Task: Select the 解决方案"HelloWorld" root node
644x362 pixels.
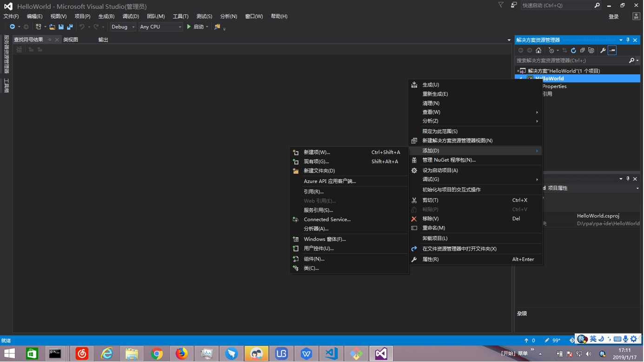Action: point(564,71)
